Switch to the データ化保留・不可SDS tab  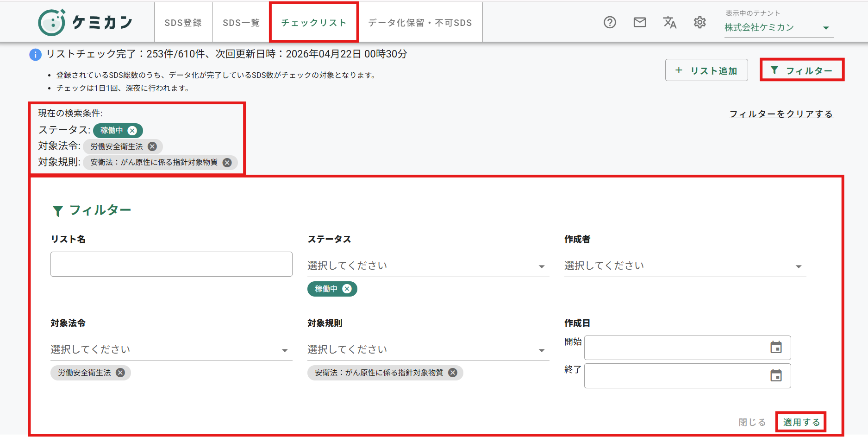420,23
